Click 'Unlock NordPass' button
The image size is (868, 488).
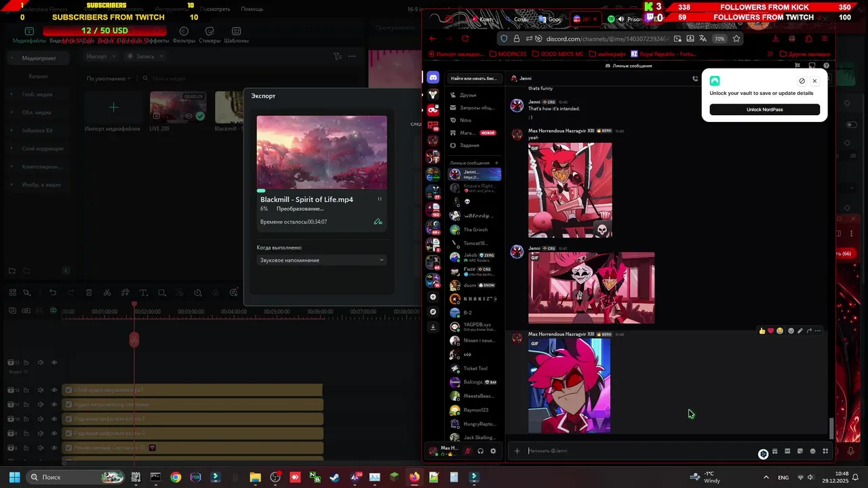(765, 109)
